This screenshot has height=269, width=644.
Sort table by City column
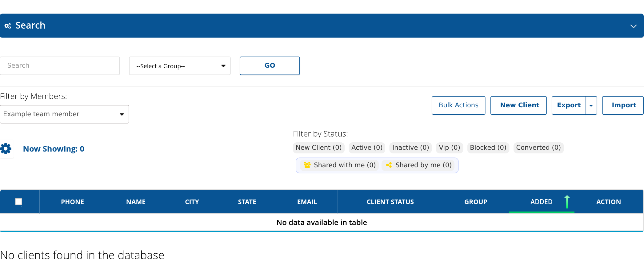192,202
